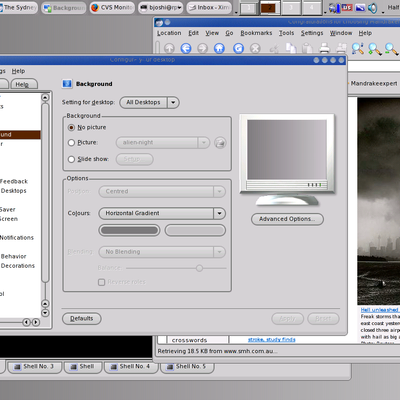
Task: Switch to Shell No. 4 tab
Action: [131, 366]
